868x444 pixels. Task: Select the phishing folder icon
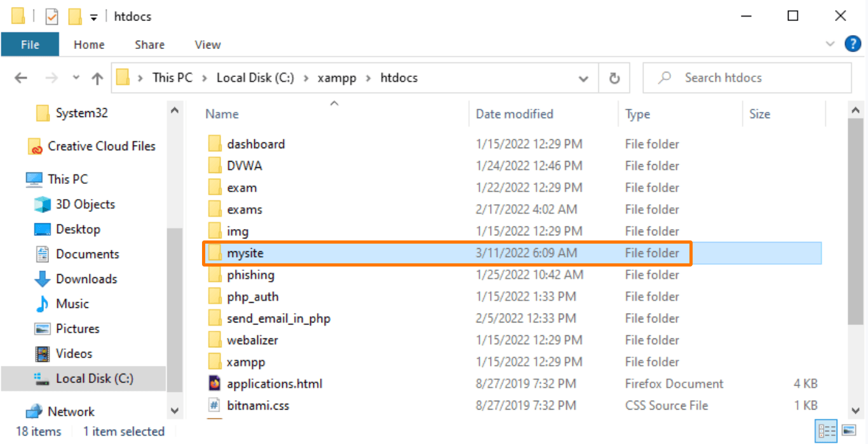[215, 275]
